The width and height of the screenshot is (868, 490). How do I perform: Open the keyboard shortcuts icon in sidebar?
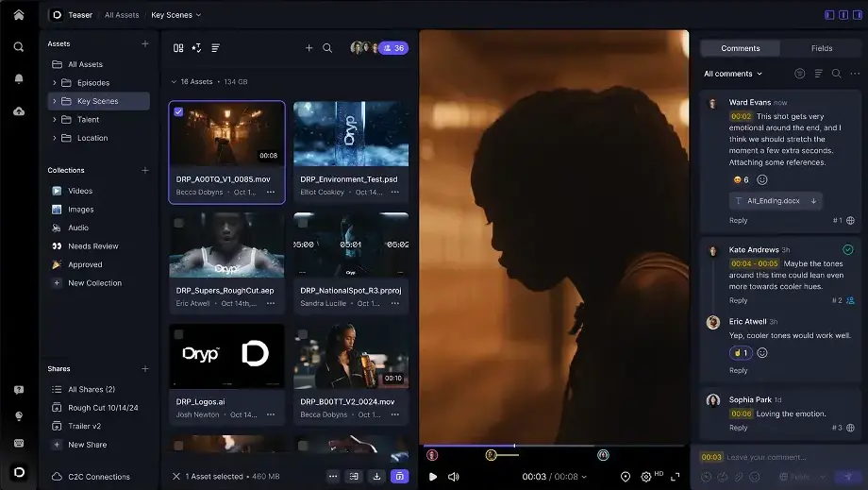(19, 443)
